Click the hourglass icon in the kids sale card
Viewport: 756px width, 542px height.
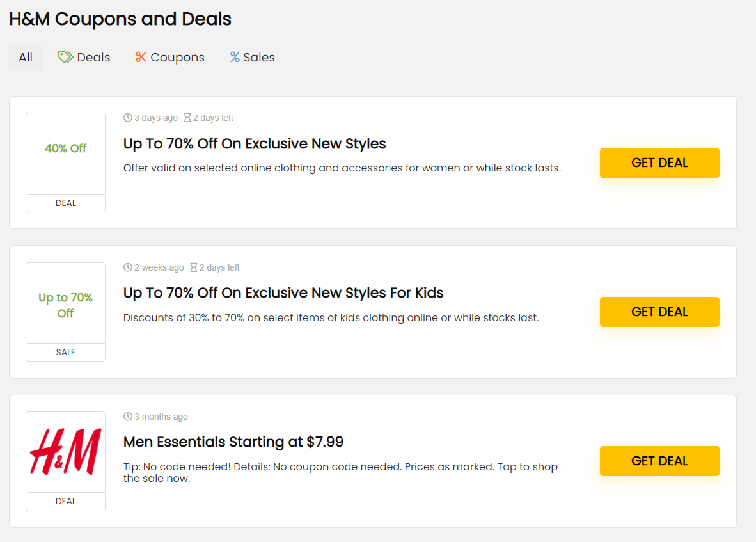tap(194, 267)
